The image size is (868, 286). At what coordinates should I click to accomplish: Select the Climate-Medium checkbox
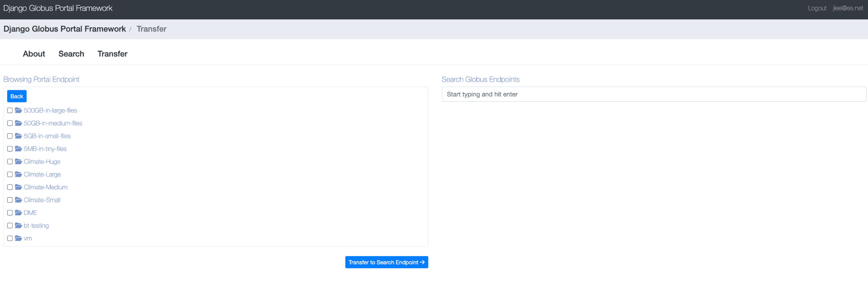pyautogui.click(x=10, y=187)
